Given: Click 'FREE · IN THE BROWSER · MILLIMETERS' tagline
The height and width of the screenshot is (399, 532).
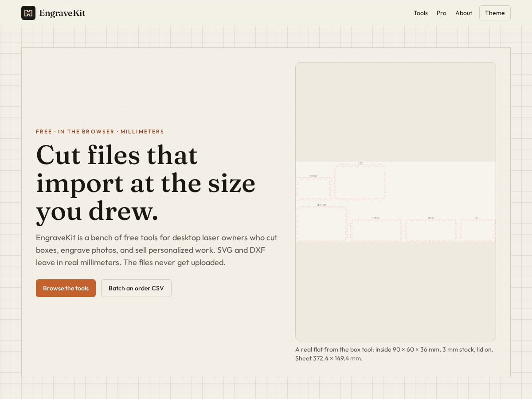Looking at the screenshot, I should (x=100, y=132).
